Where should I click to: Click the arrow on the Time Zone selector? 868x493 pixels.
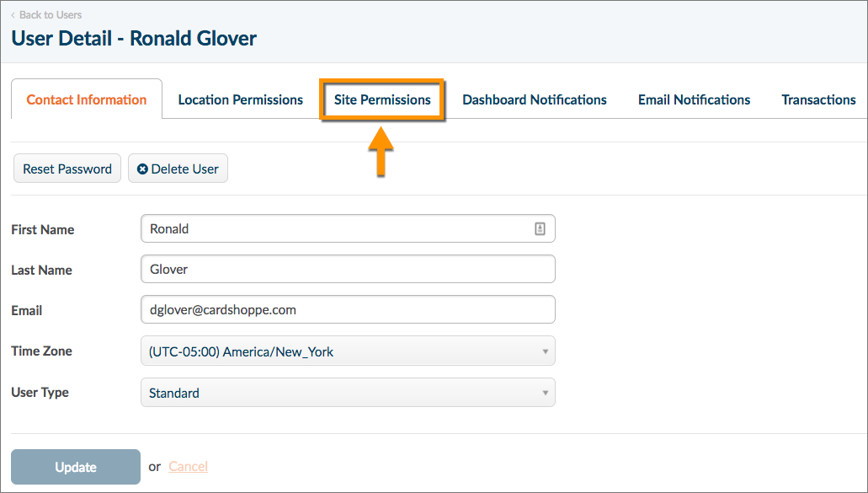(545, 352)
